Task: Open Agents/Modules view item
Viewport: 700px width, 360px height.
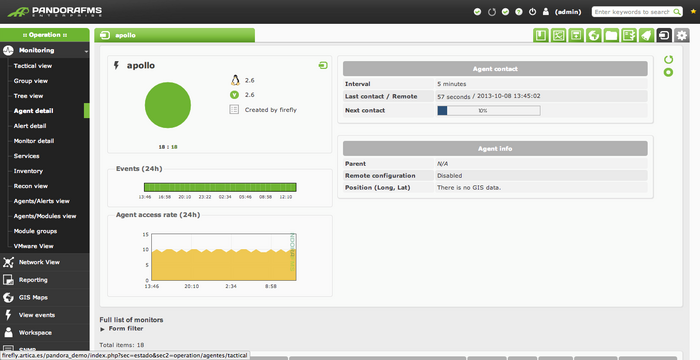Action: point(45,216)
